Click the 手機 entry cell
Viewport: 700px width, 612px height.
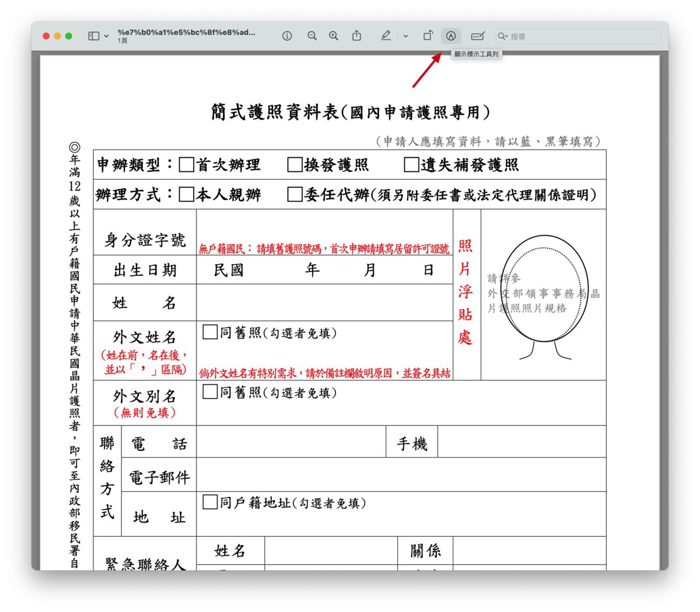521,442
